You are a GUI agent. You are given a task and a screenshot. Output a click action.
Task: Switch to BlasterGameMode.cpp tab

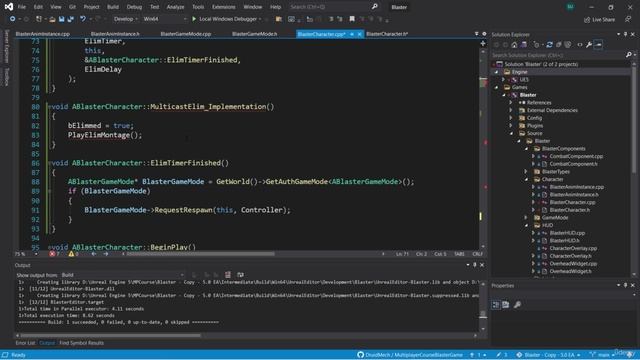(x=186, y=34)
